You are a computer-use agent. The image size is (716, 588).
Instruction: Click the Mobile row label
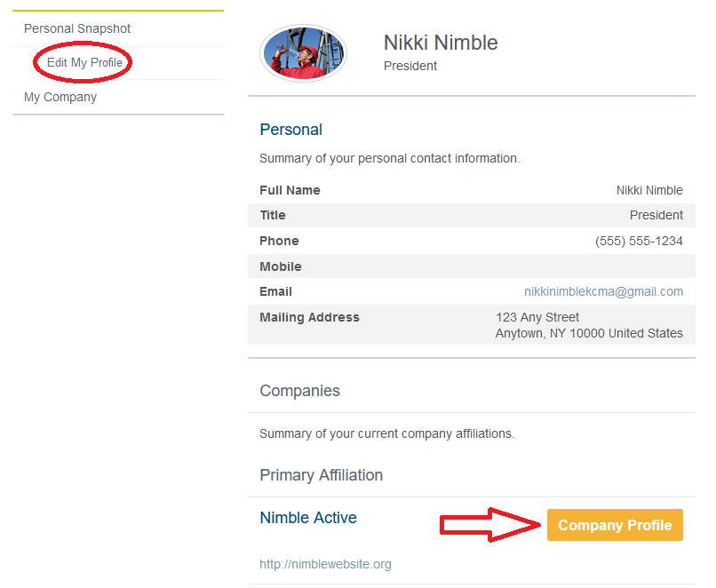(x=281, y=266)
